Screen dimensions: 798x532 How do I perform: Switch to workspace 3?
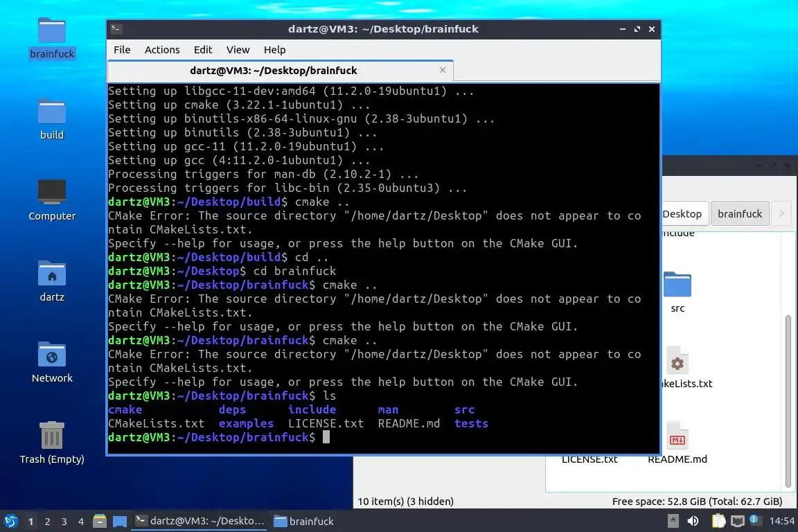tap(64, 522)
